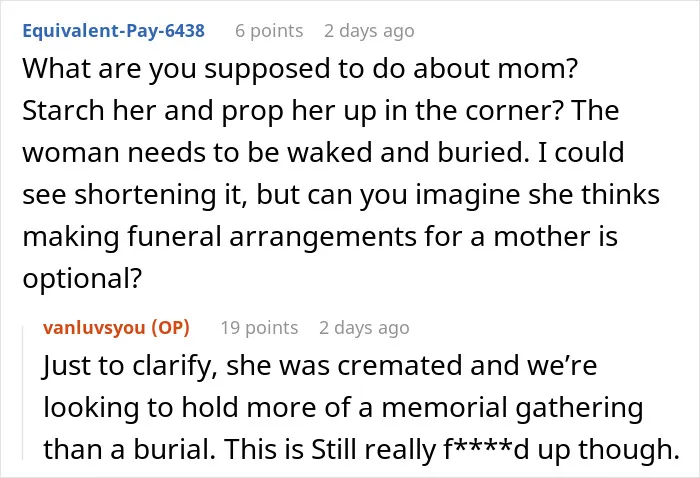Click the phrase 'Just to clarify' in reply

pyautogui.click(x=130, y=366)
